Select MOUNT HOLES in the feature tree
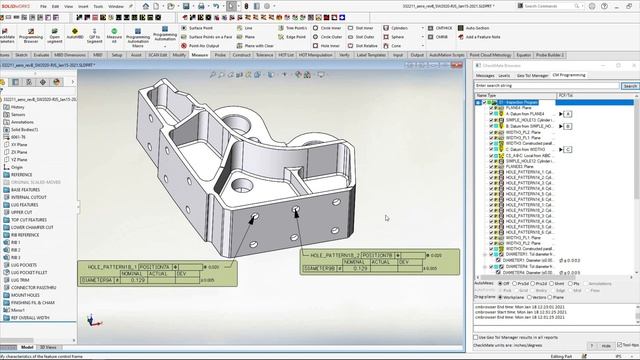The image size is (640, 360). click(25, 295)
